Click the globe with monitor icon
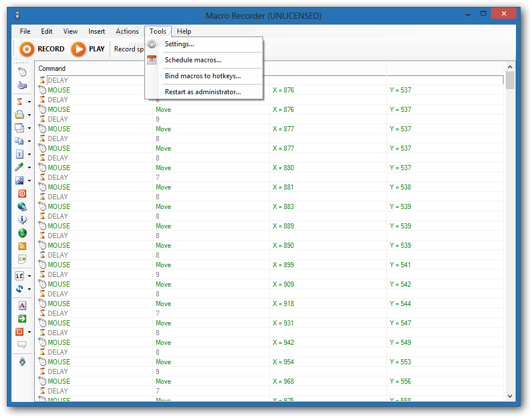This screenshot has width=532, height=418. [x=22, y=207]
